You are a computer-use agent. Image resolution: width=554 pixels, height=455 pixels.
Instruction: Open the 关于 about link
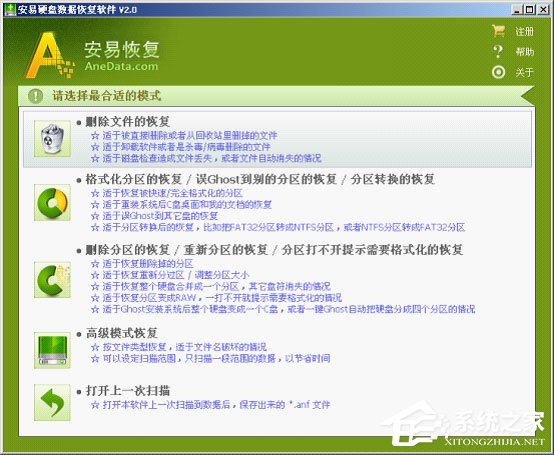pos(524,72)
